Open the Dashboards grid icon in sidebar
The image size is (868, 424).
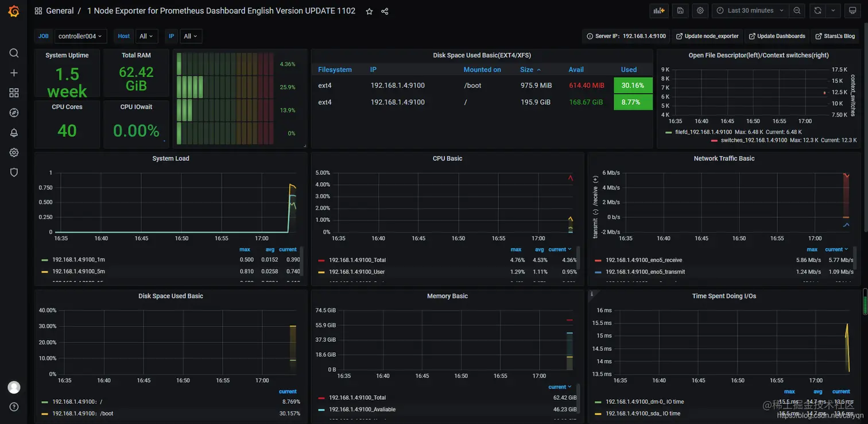[14, 92]
